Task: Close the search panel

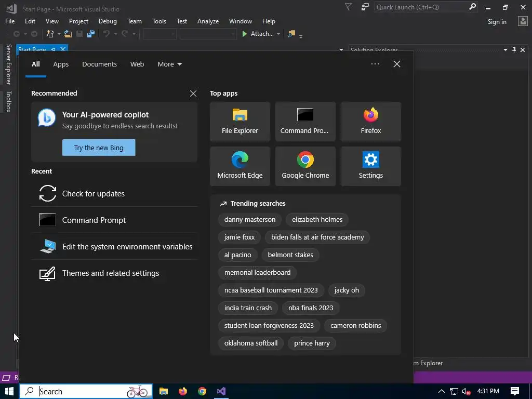Action: [396, 64]
